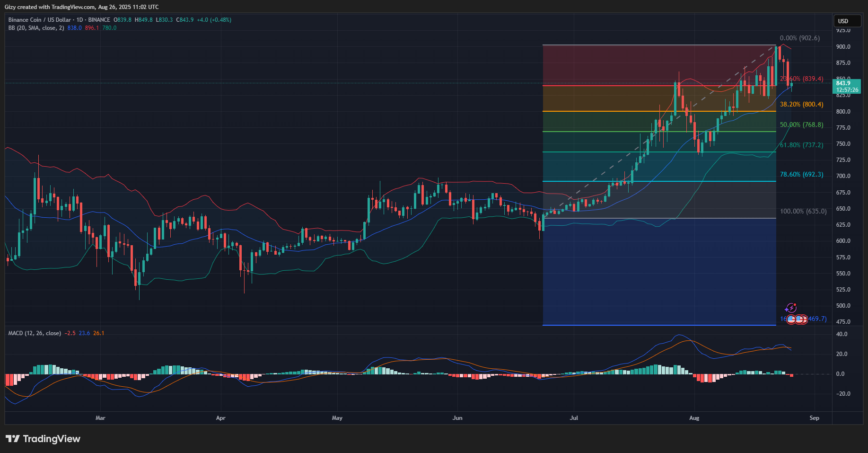
Task: Click the US flag economic event marker
Action: coord(799,320)
